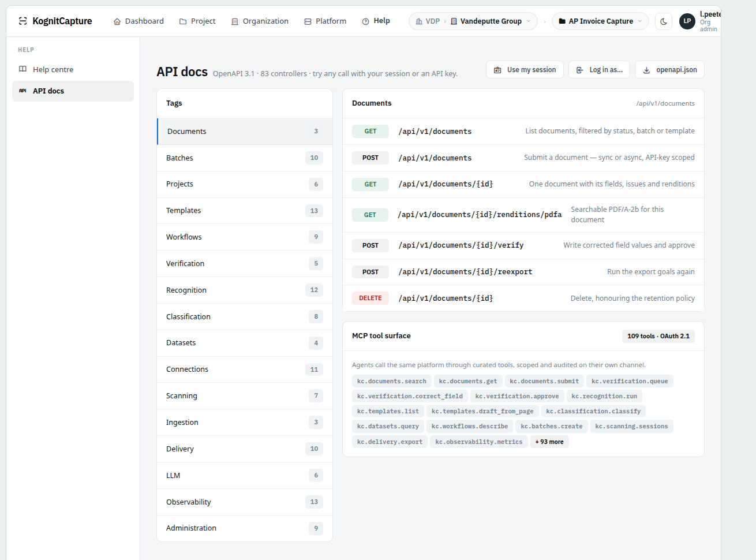Open the Organization menu
756x560 pixels.
click(x=260, y=21)
